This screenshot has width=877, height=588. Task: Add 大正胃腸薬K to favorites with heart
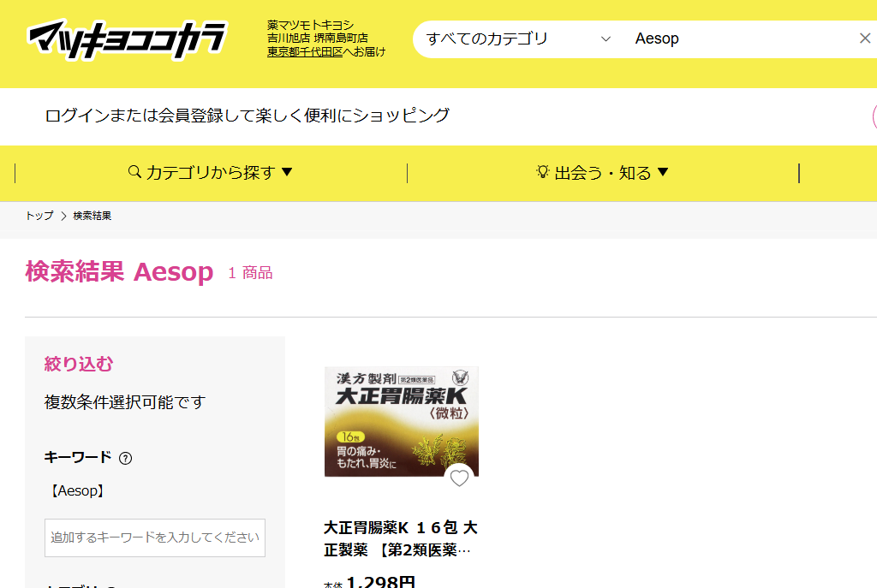coord(459,478)
